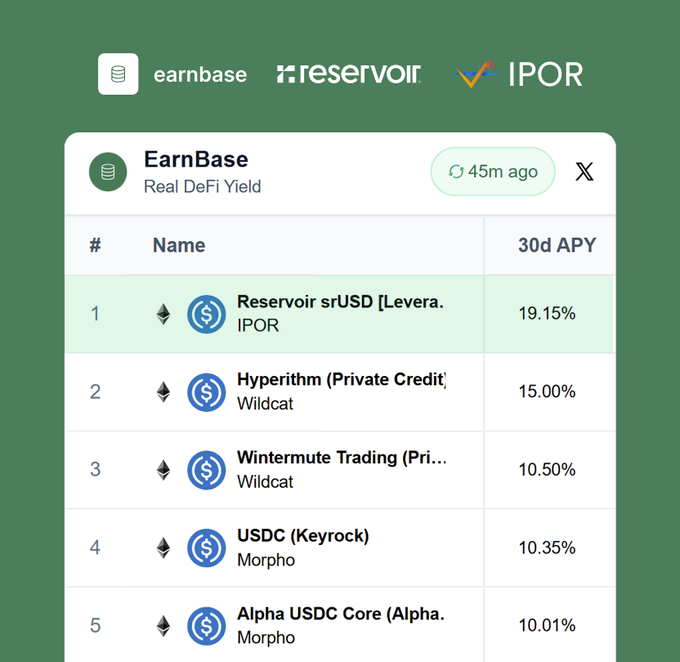Click rank number 5 in the table
The image size is (680, 662).
tap(95, 626)
